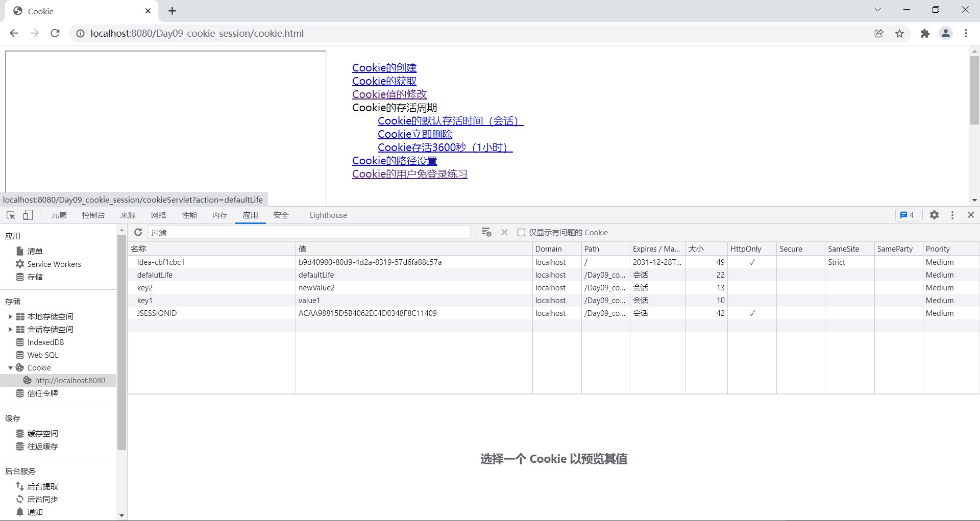Open Web SQL in the sidebar

click(x=43, y=355)
